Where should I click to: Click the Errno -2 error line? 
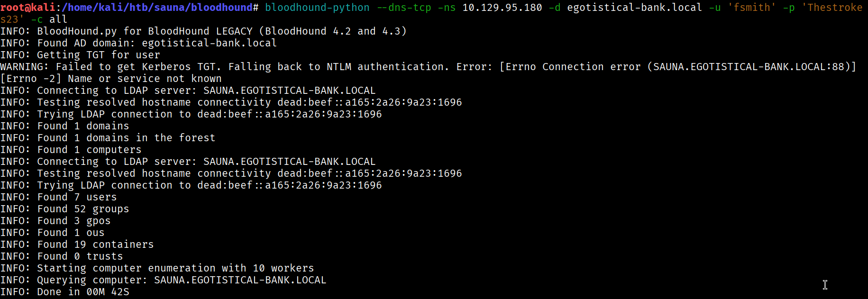[111, 79]
